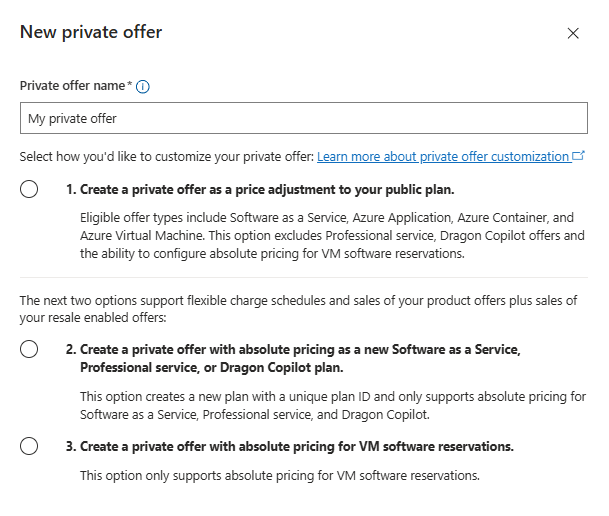The image size is (609, 516).
Task: Select the VM software reservations radio button
Action: click(x=29, y=446)
